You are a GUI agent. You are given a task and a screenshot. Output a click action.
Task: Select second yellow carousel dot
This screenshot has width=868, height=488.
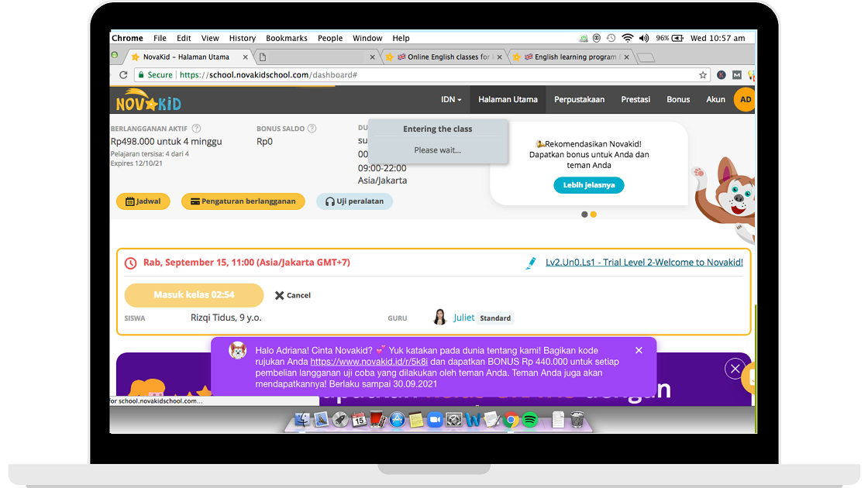[x=594, y=215]
